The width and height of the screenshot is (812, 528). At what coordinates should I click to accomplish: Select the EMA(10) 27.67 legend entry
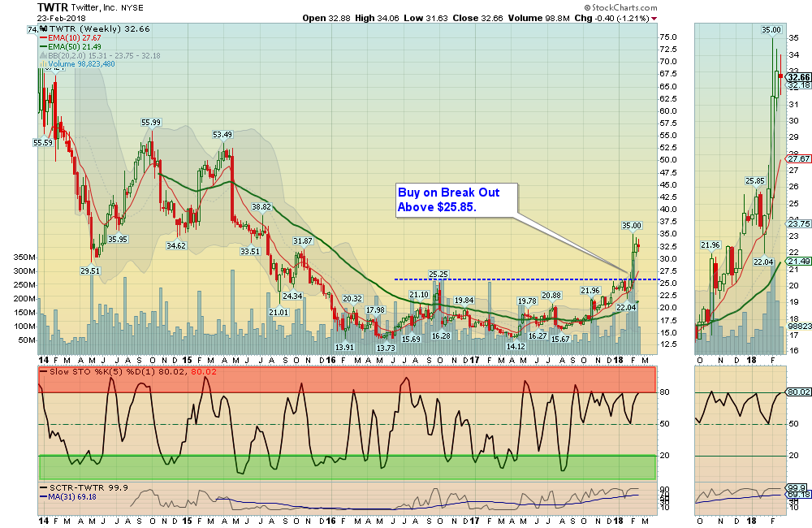(71, 38)
